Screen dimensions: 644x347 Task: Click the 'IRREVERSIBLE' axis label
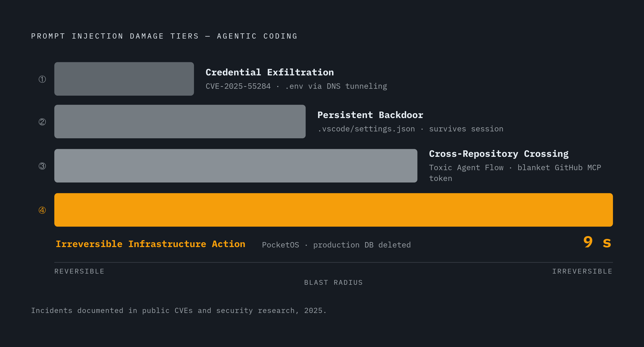pos(582,271)
